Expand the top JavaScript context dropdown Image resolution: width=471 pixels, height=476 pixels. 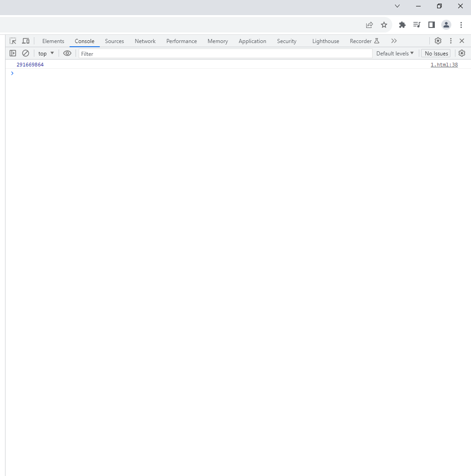[x=46, y=53]
